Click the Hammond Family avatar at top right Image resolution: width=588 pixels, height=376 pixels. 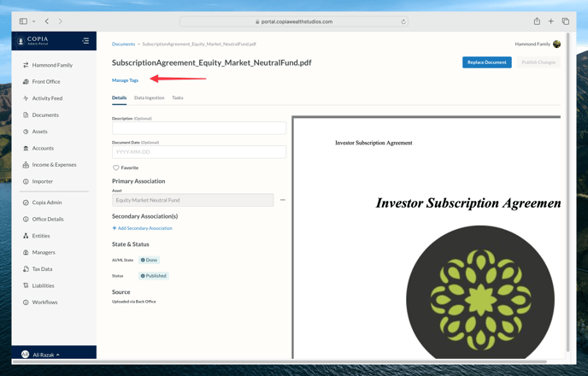(556, 44)
